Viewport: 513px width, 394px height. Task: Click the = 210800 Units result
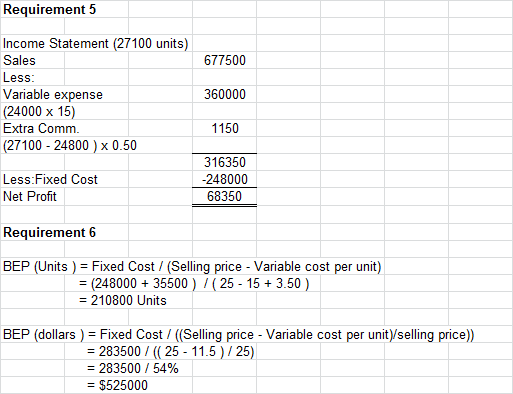(123, 301)
